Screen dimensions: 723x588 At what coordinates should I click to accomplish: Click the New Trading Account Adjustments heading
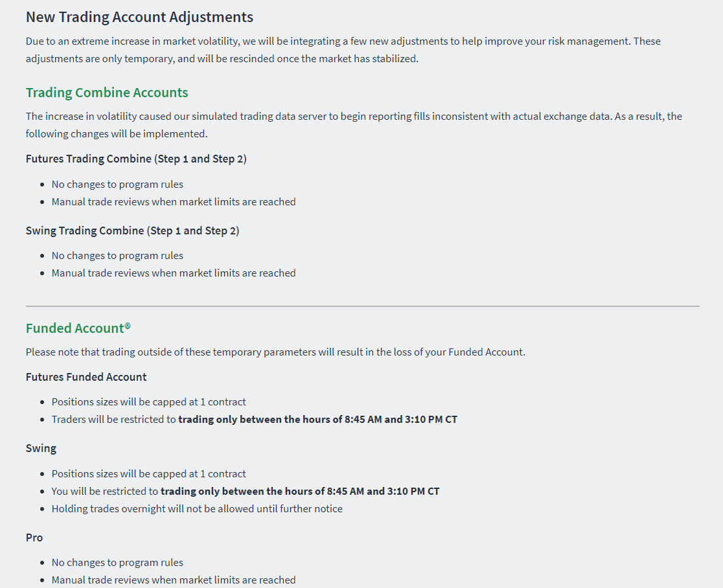point(139,17)
